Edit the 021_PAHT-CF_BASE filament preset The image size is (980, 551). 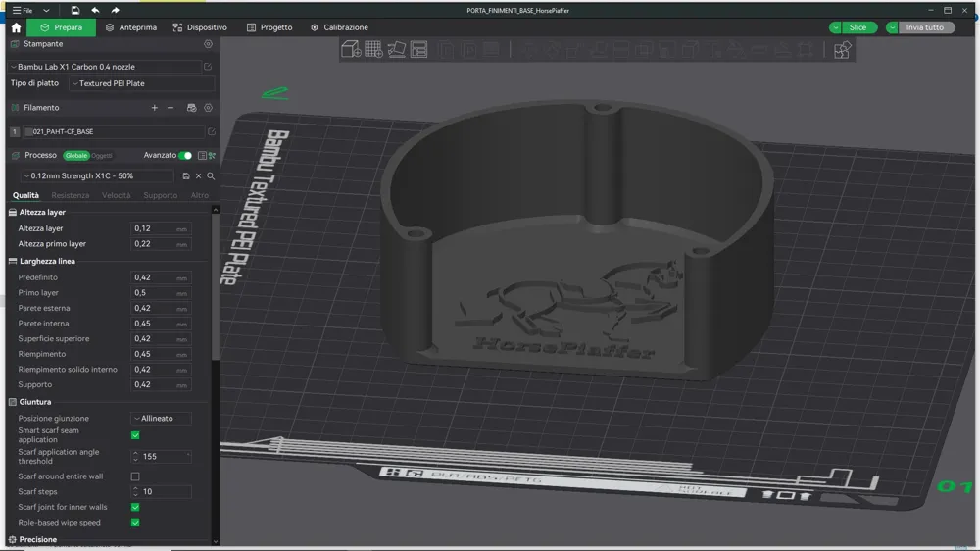tap(212, 132)
